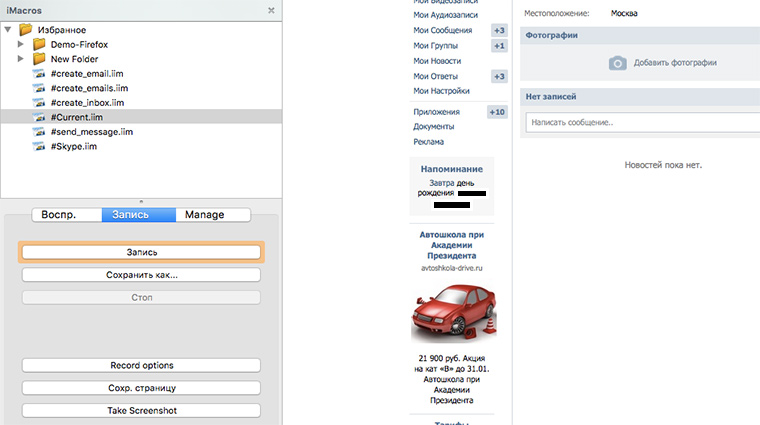Open Мои Настройки link
This screenshot has height=425, width=760.
tap(441, 91)
